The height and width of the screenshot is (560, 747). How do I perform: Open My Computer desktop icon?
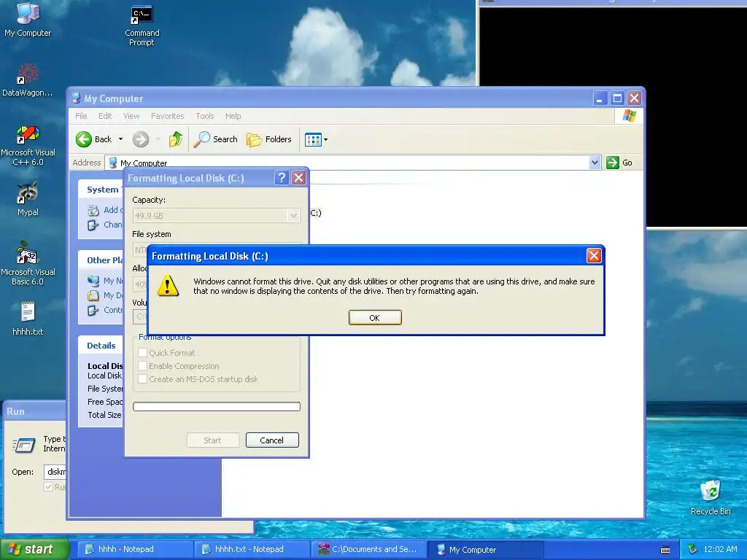point(28,20)
